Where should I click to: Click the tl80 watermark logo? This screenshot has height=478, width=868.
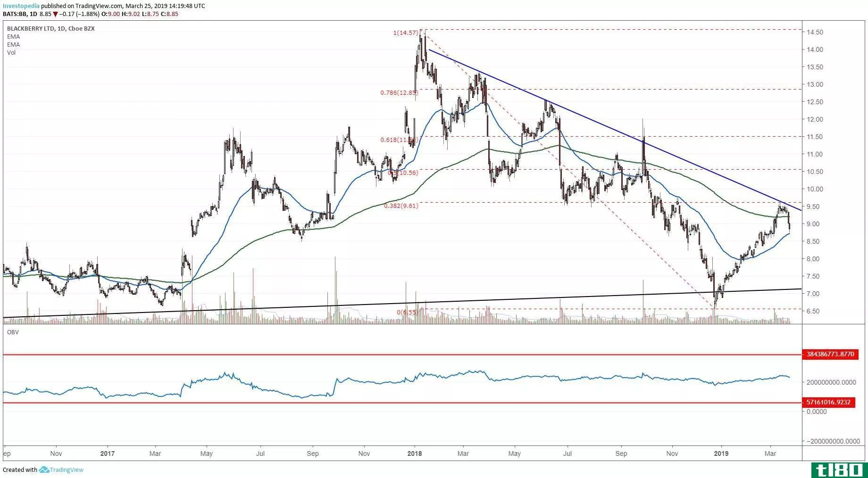[x=839, y=470]
